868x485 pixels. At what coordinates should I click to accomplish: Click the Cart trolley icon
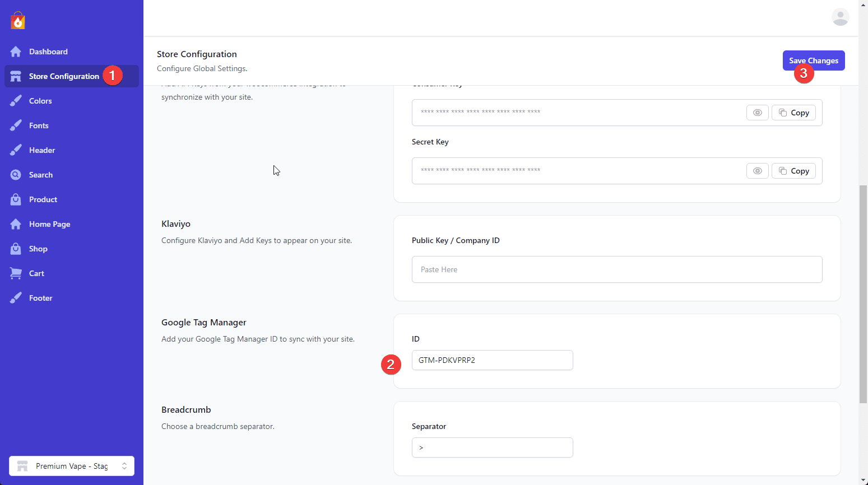[16, 273]
